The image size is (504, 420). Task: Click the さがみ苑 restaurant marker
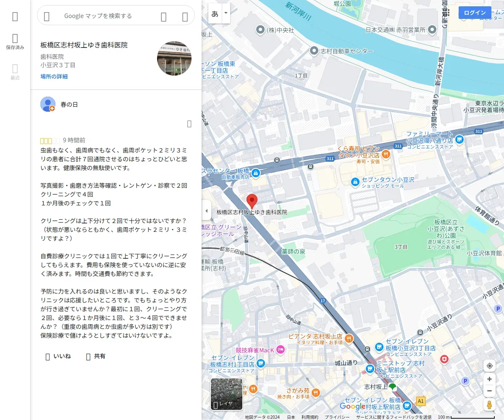[315, 393]
